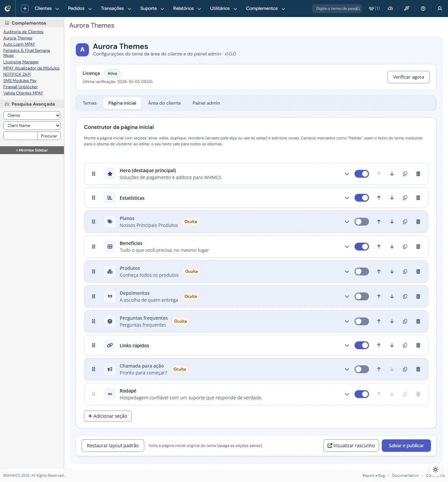Move the Planos section up
The height and width of the screenshot is (482, 448).
pos(379,222)
